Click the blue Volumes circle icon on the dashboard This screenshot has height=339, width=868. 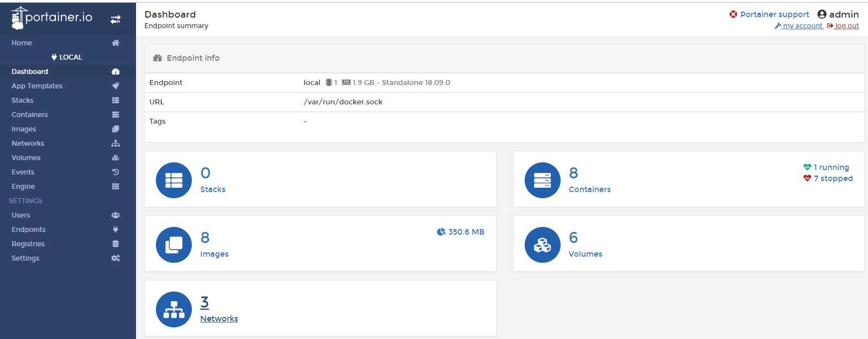[x=542, y=245]
